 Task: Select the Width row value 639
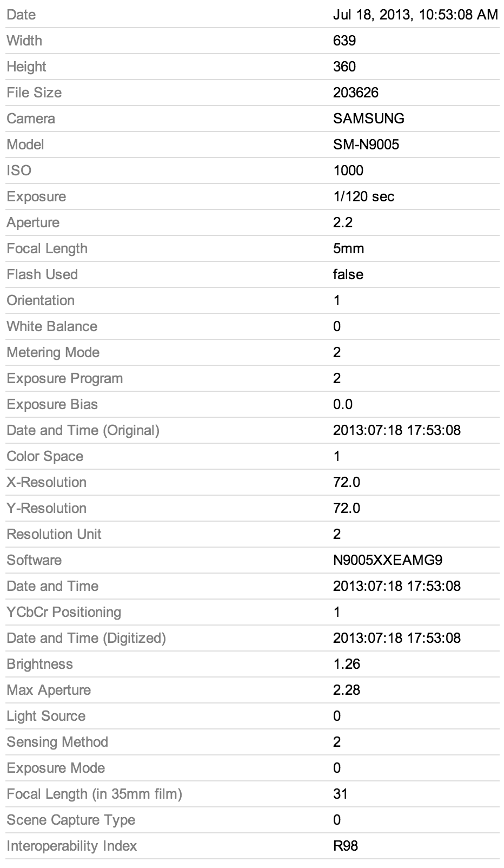[344, 41]
